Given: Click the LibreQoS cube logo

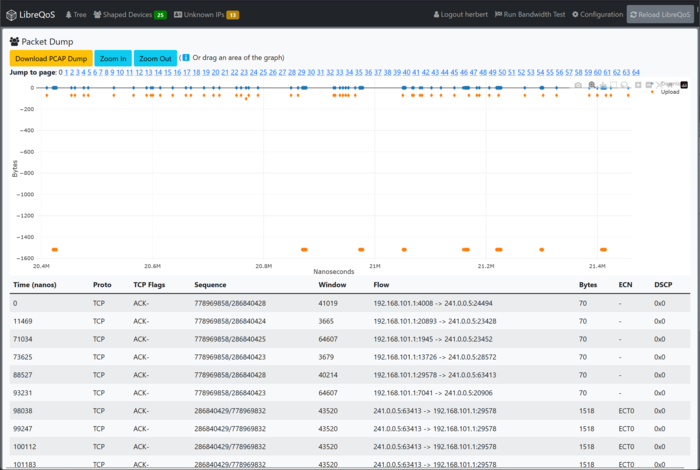Looking at the screenshot, I should tap(10, 15).
